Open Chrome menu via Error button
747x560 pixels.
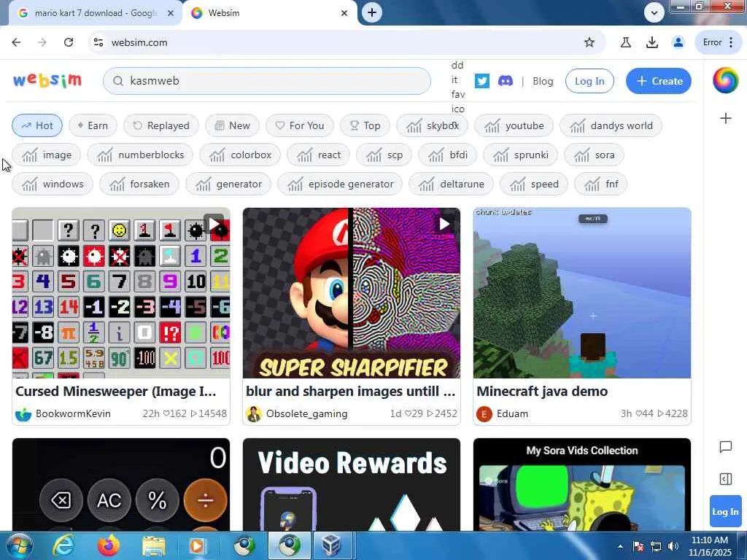point(719,42)
